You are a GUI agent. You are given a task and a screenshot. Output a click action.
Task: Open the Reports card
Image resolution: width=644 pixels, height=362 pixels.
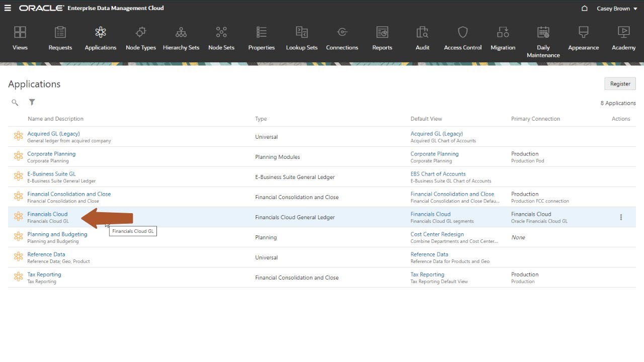point(382,39)
